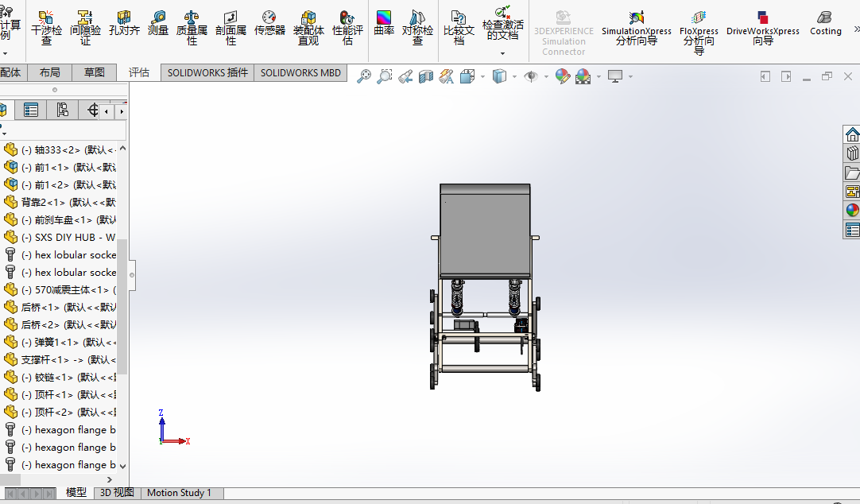Select 轴333<2> in the feature tree
The width and height of the screenshot is (860, 504).
(x=60, y=149)
